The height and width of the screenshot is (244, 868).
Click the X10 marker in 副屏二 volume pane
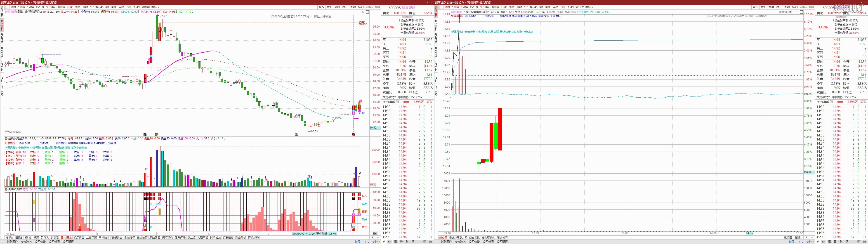[373, 185]
